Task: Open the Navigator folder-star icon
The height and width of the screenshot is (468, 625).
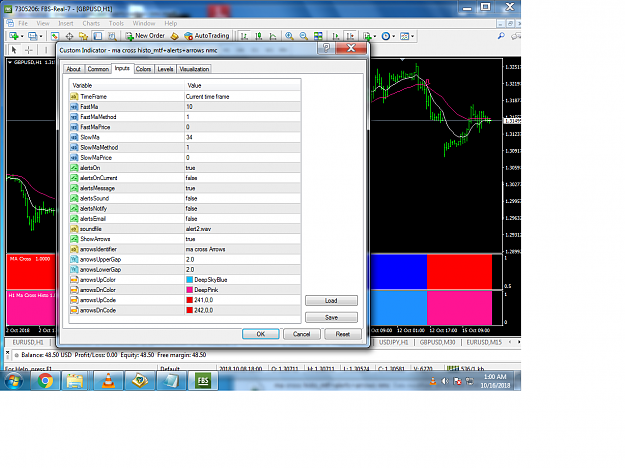Action: (x=83, y=36)
